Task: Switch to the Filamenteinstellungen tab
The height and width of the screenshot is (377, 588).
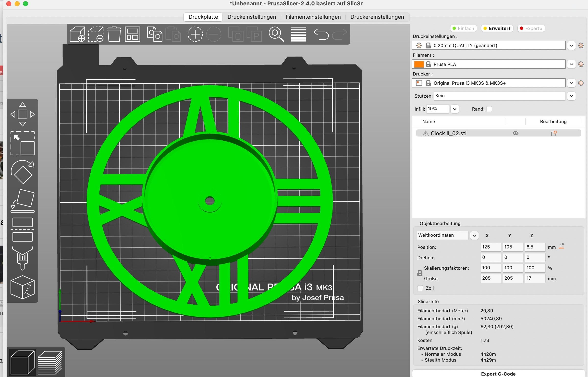Action: click(313, 17)
